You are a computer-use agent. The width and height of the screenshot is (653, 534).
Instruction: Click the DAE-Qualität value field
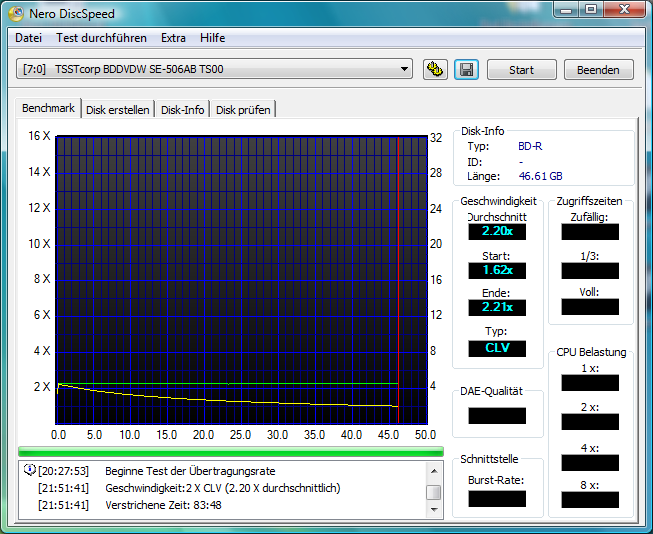click(497, 416)
